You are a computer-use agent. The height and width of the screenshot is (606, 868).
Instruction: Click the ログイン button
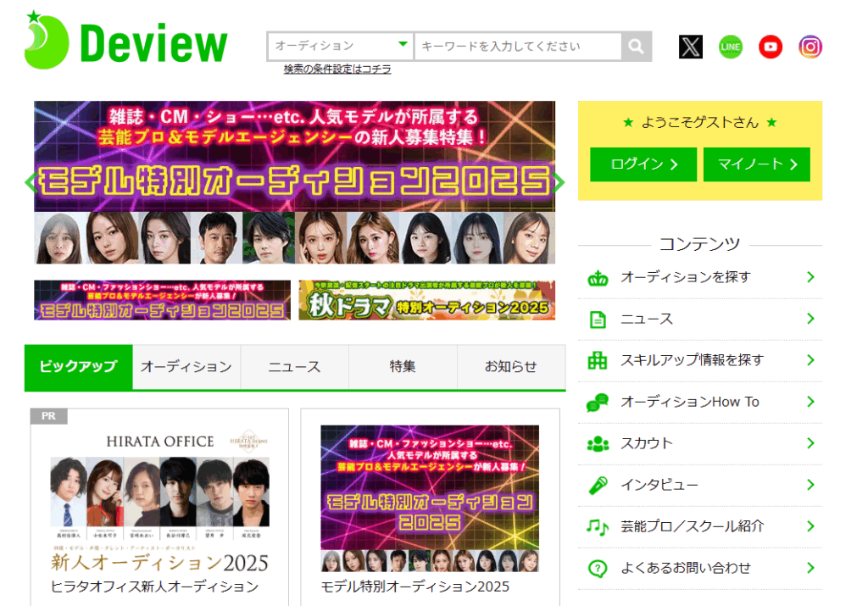(x=643, y=164)
